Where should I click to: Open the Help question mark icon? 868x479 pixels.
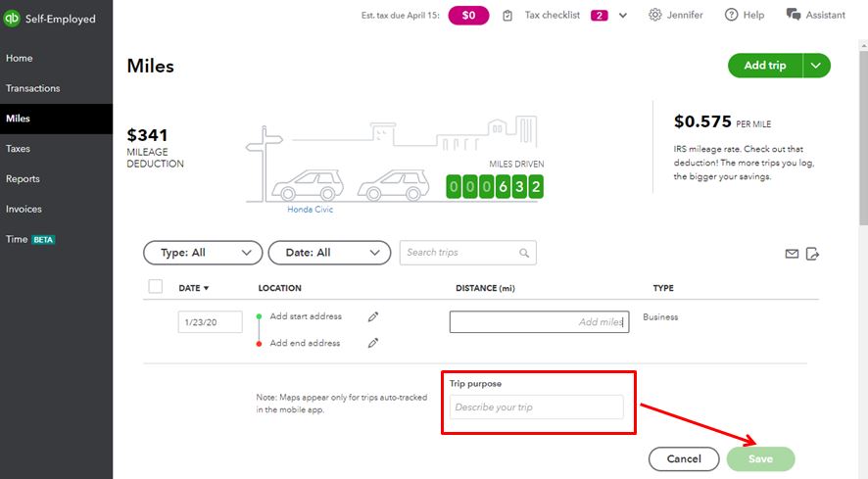(x=732, y=16)
